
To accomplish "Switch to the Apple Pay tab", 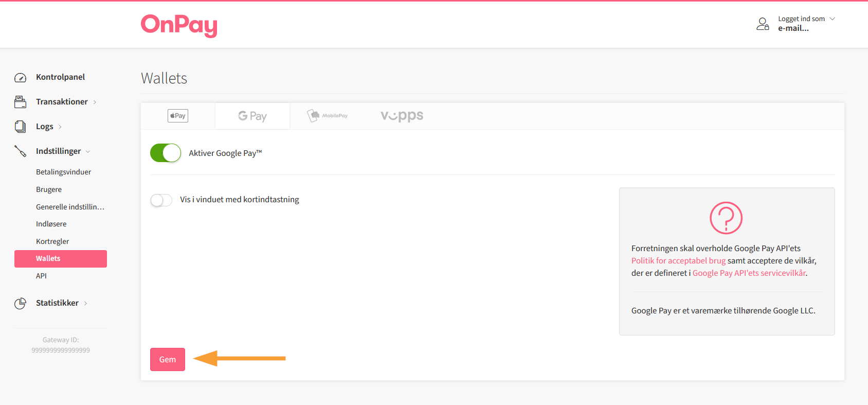I will [x=178, y=116].
